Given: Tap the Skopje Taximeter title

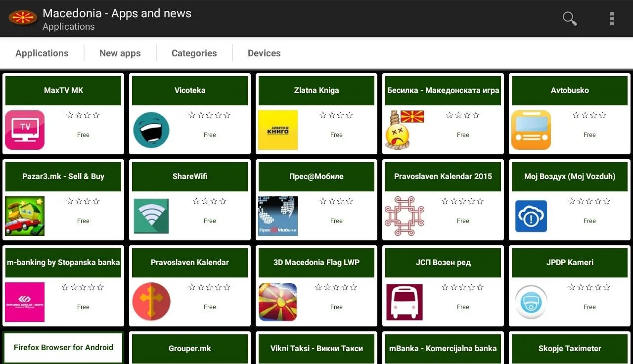Looking at the screenshot, I should (570, 349).
